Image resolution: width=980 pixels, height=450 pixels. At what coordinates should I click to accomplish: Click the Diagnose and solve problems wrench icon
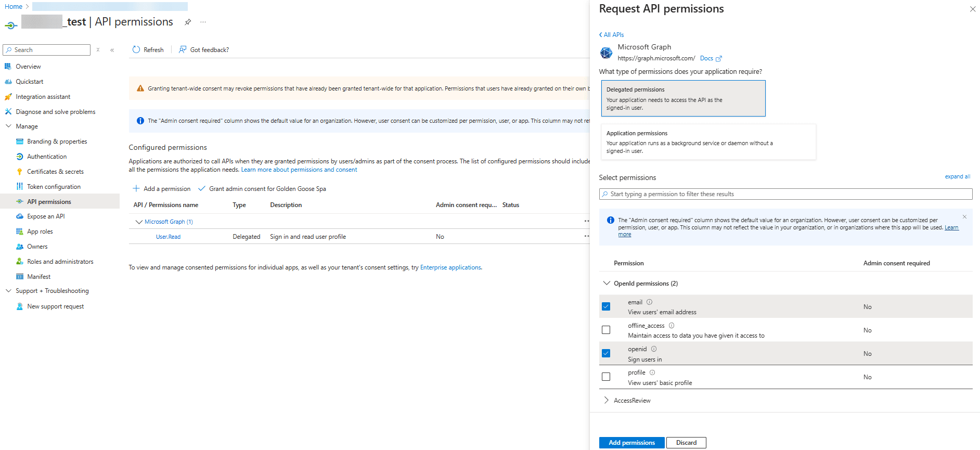[x=8, y=111]
